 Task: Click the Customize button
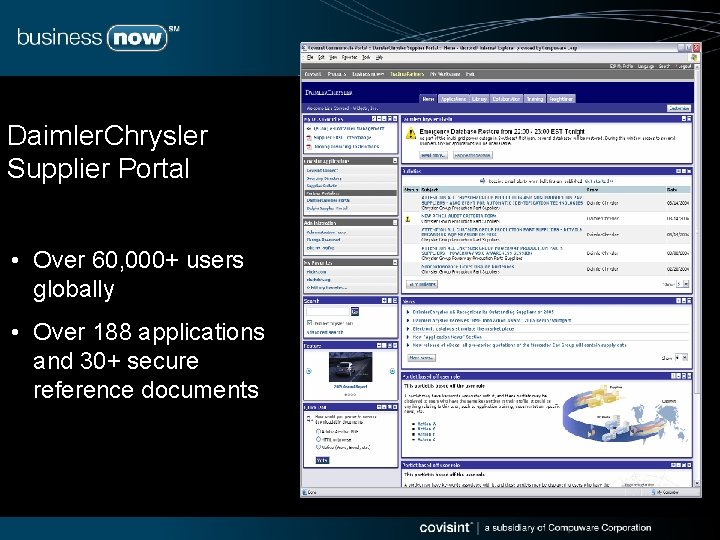click(679, 108)
